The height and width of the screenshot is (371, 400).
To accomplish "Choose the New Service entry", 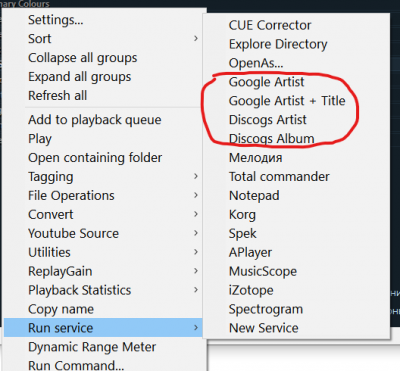I will tap(296, 328).
